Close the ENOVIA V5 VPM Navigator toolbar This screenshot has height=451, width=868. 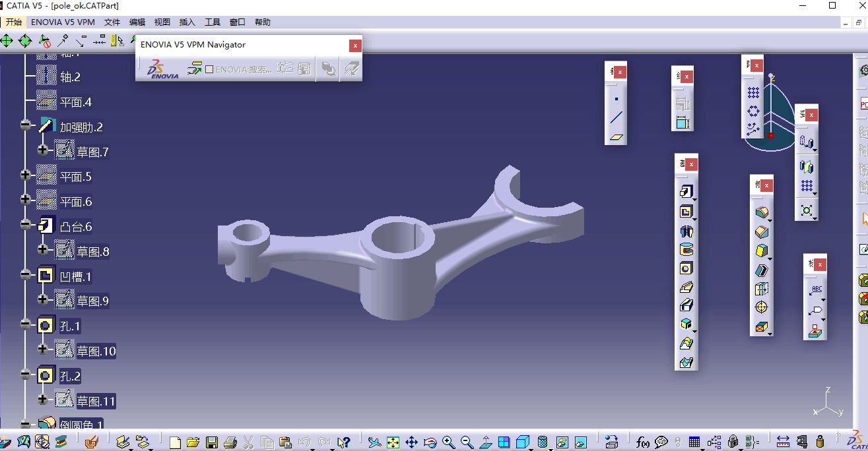(x=355, y=45)
